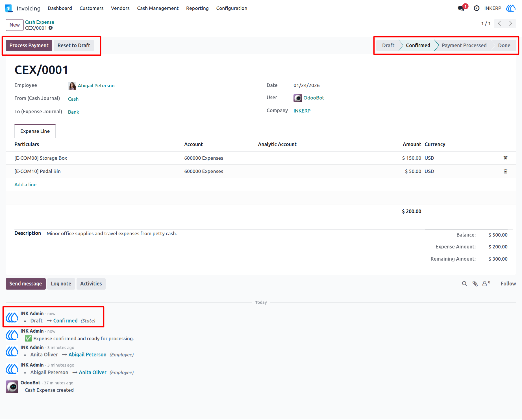
Task: Open the Abigail Peterson employee link
Action: (96, 86)
